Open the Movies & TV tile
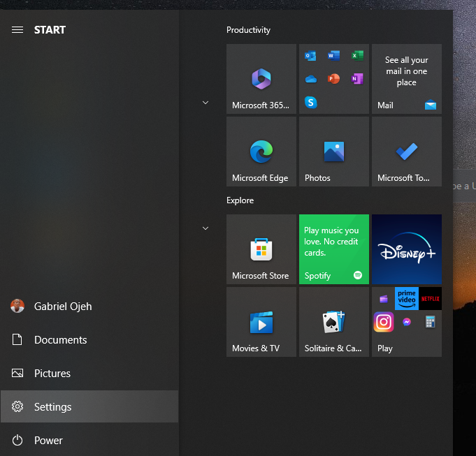The image size is (476, 456). click(x=261, y=322)
